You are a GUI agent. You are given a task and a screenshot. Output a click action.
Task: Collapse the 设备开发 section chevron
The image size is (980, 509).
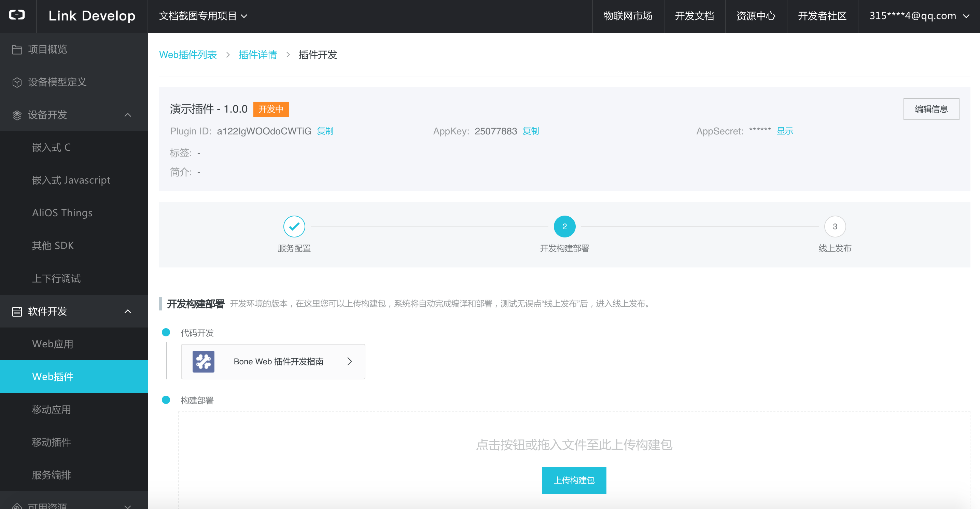[x=128, y=115]
